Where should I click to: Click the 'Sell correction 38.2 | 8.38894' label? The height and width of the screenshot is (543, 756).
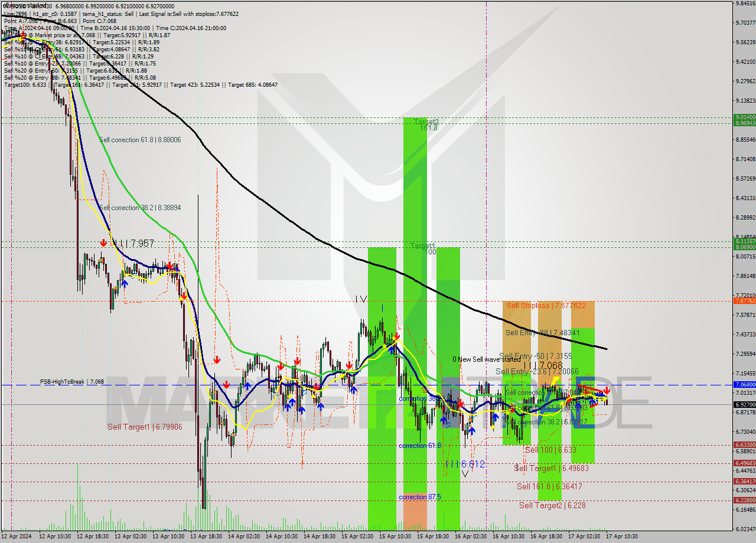click(x=140, y=208)
